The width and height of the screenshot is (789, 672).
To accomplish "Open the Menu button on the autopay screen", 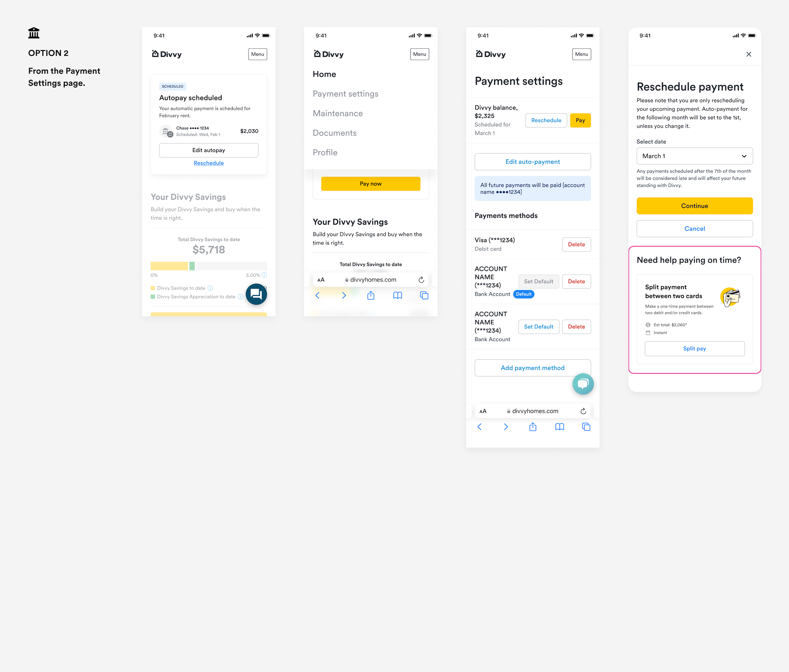I will (x=257, y=54).
